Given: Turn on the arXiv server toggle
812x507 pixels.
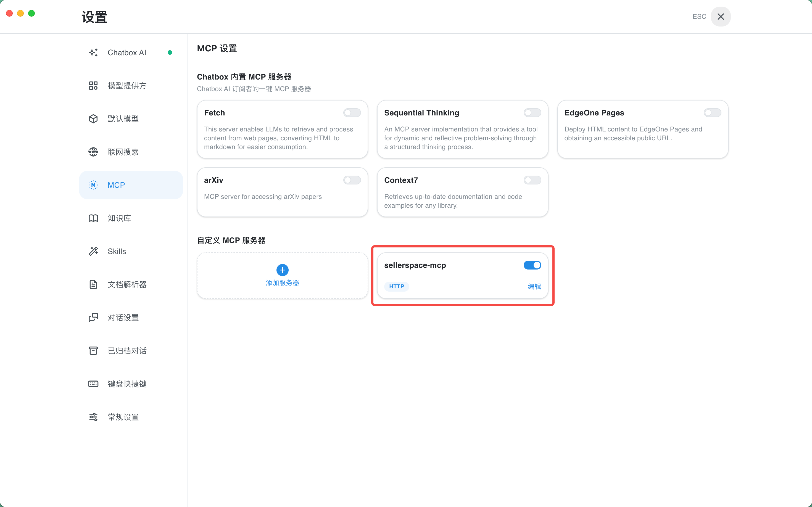Looking at the screenshot, I should coord(352,180).
